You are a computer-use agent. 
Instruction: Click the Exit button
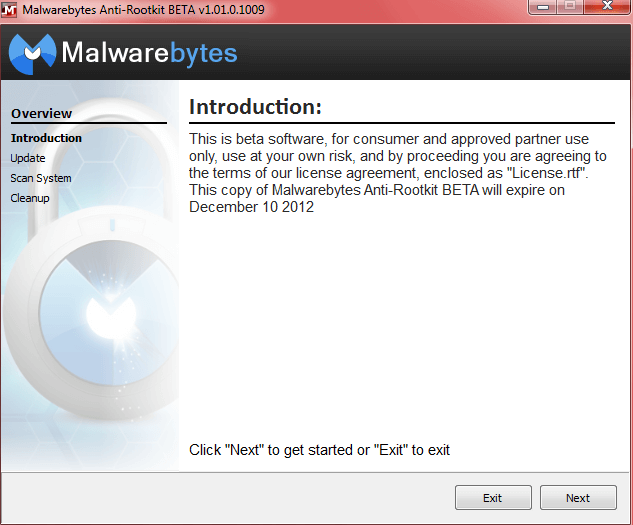[x=493, y=498]
